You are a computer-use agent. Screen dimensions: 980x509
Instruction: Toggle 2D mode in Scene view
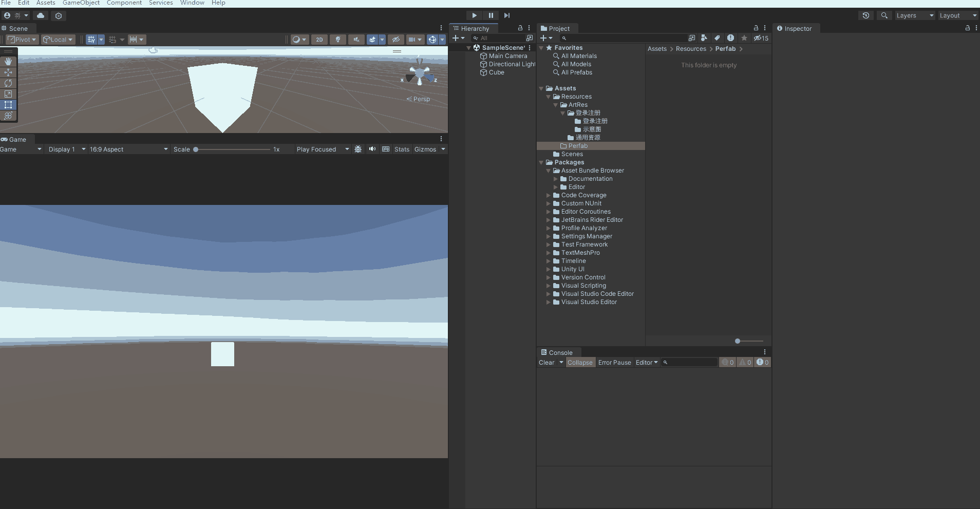[319, 40]
